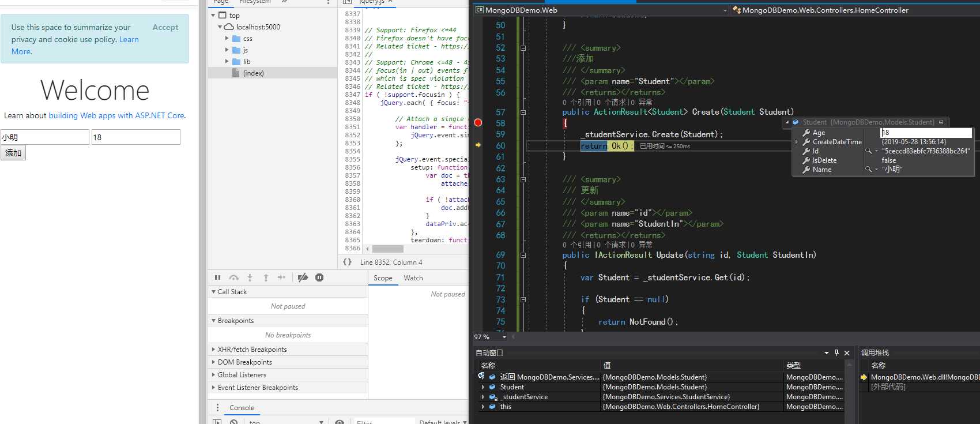Open visualizer magnifier for Name value
The height and width of the screenshot is (424, 980).
[x=868, y=169]
